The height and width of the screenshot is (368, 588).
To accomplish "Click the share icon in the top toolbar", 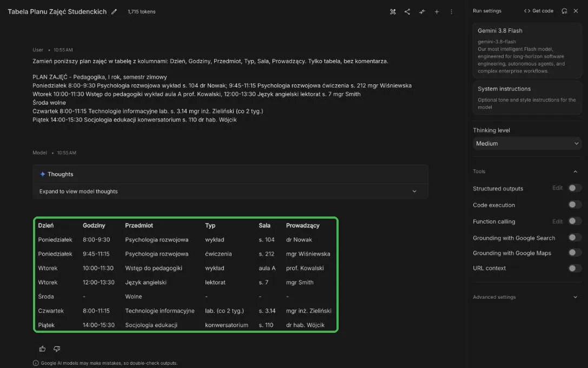I will tap(407, 11).
